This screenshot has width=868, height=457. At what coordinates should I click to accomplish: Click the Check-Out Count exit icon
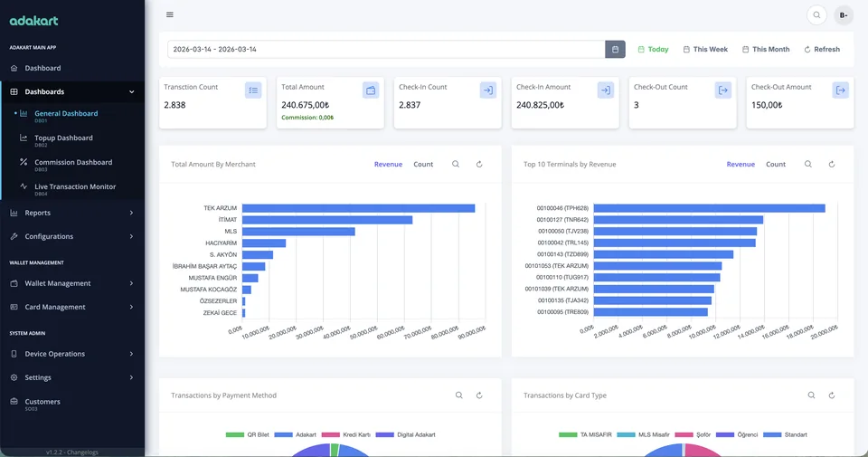point(723,90)
